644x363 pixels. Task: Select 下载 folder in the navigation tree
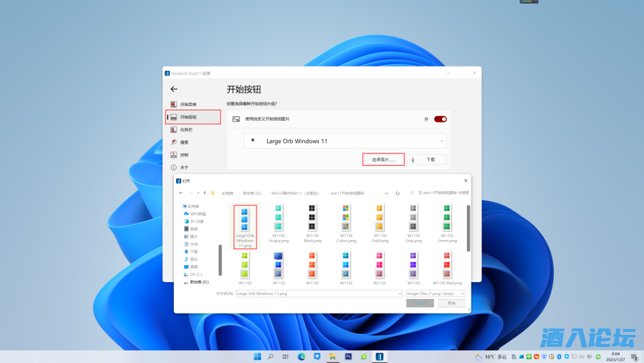[x=191, y=251]
